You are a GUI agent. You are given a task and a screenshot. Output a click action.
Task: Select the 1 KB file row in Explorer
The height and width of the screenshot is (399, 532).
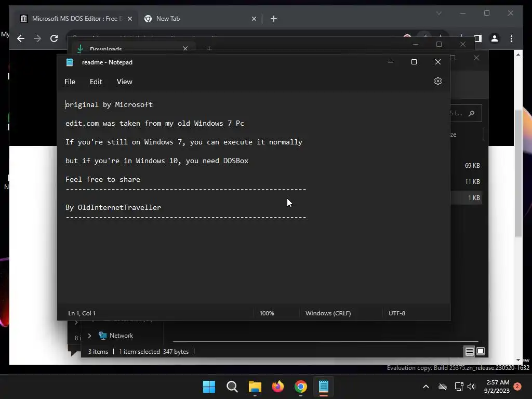(x=467, y=198)
